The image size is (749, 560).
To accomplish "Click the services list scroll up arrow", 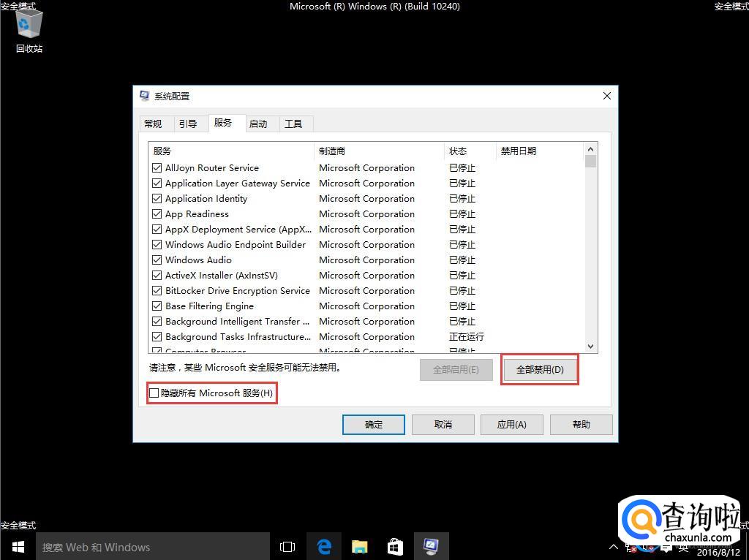I will 590,149.
